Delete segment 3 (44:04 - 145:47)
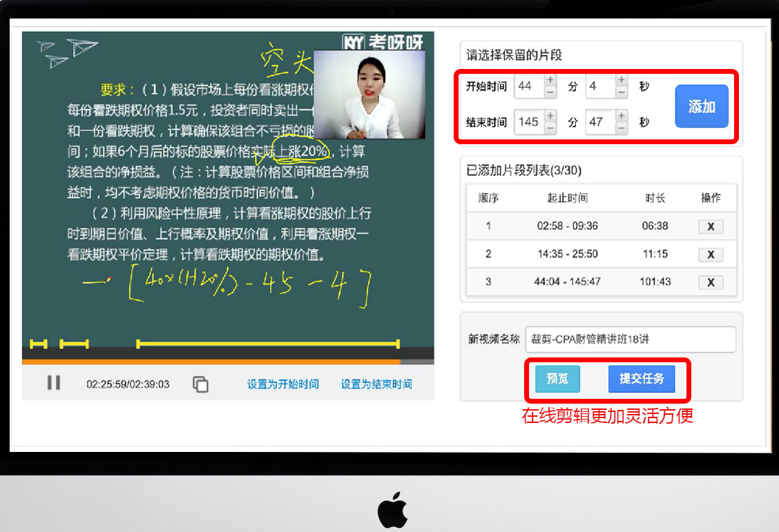779x532 pixels. [711, 282]
